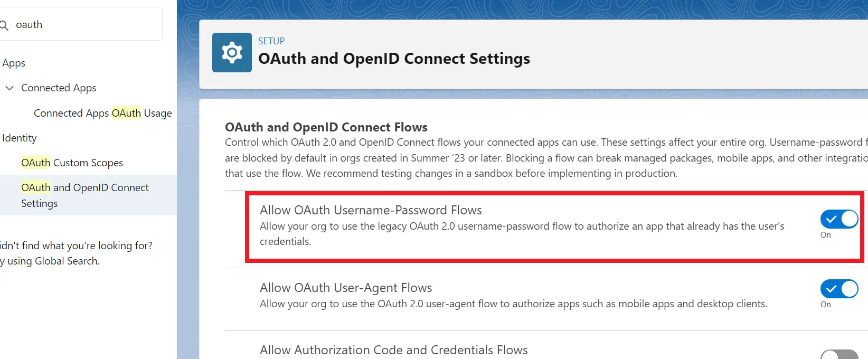Expand the Apps category
868x359 pixels.
click(14, 63)
